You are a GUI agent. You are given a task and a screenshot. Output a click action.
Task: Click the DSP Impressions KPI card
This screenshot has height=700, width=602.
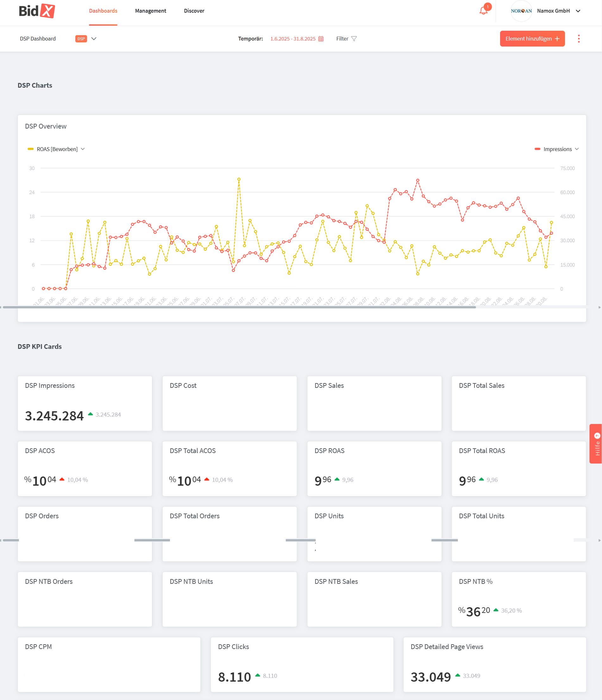point(85,403)
